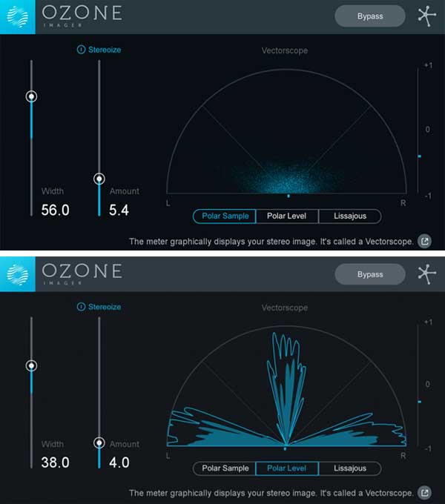This screenshot has width=445, height=504.
Task: Toggle the Stereoize power icon in the bottom panel
Action: 81,307
